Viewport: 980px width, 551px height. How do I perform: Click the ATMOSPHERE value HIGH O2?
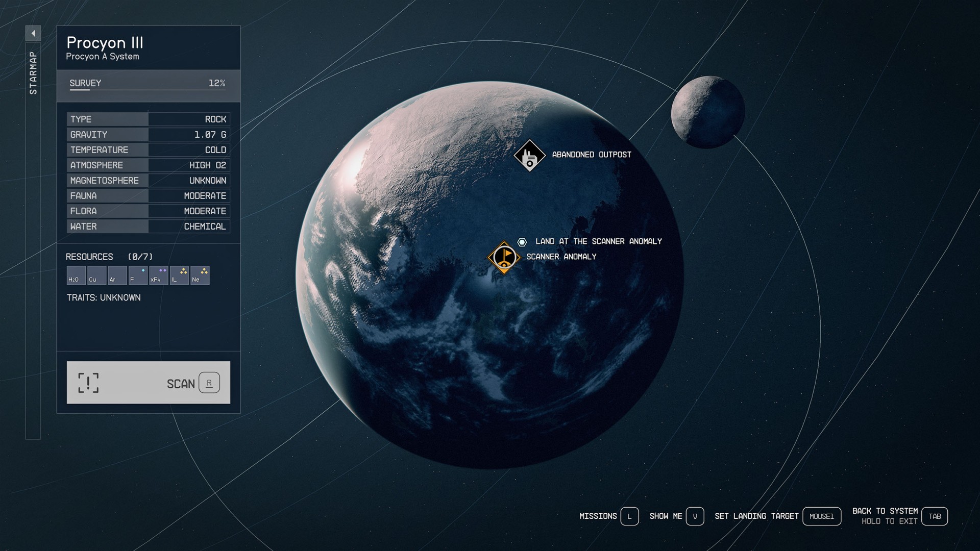[x=207, y=165]
